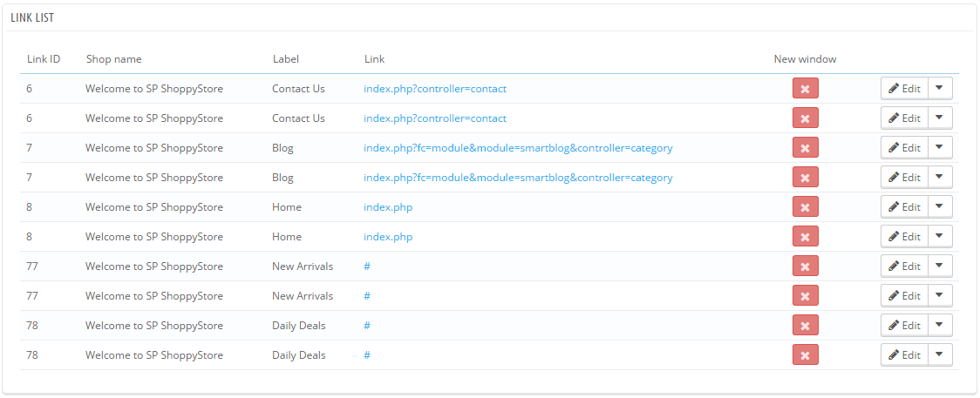This screenshot has width=980, height=398.
Task: Toggle New window for first Contact Us row
Action: (x=805, y=89)
